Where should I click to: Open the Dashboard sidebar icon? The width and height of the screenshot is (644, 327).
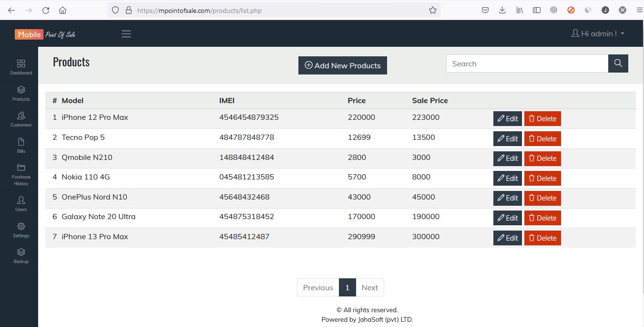pos(21,64)
